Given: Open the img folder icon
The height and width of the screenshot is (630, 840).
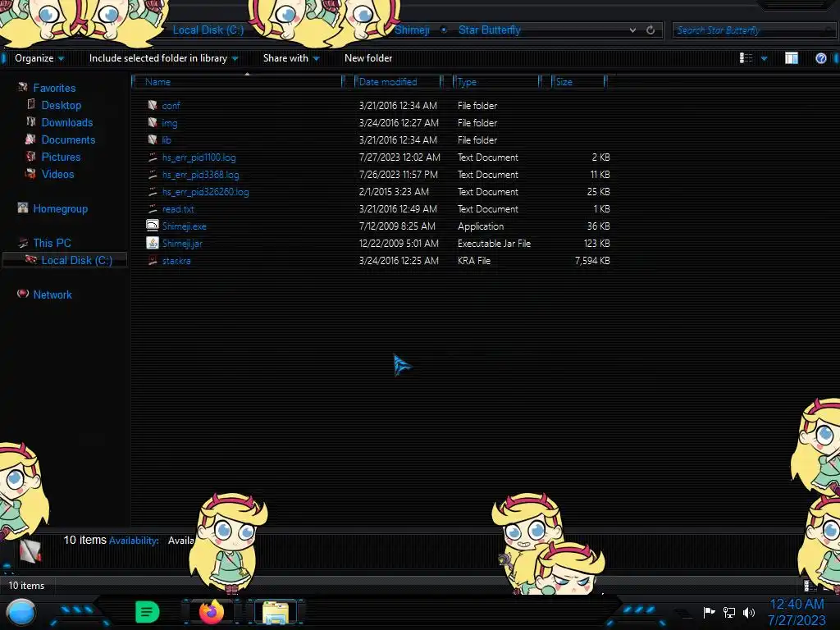Looking at the screenshot, I should click(153, 123).
